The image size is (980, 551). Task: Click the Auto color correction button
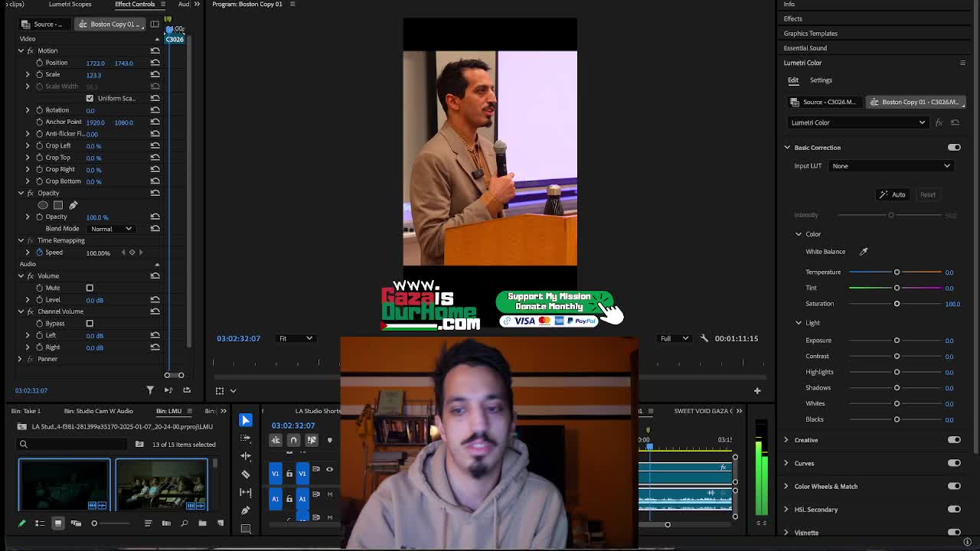point(892,194)
